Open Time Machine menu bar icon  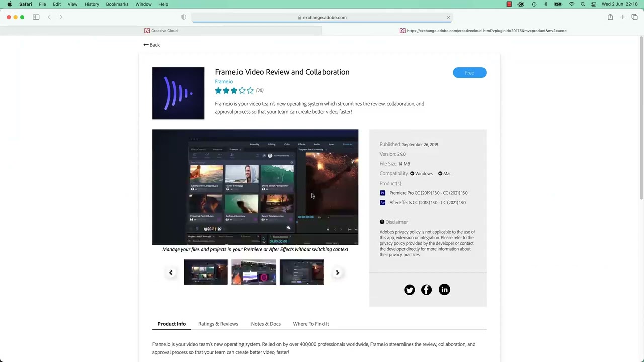click(x=534, y=4)
